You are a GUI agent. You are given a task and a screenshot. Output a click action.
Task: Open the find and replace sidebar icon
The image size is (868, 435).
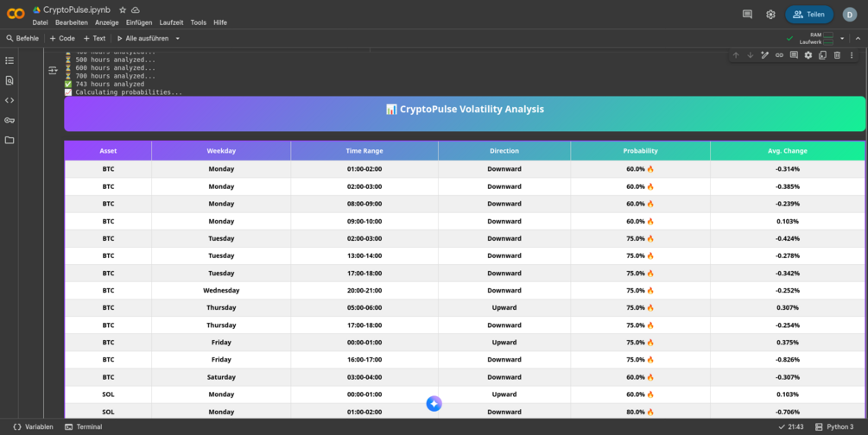10,80
